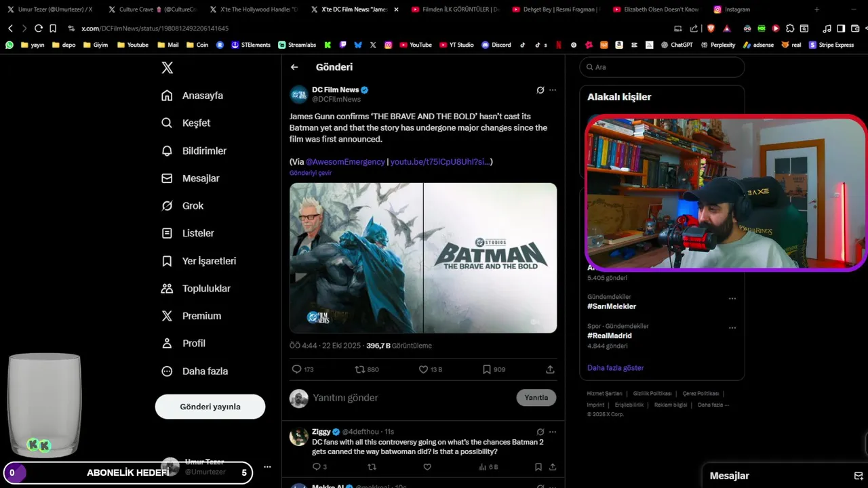The width and height of the screenshot is (868, 488).
Task: Open options for #SarıMelekler trend
Action: coord(732,299)
